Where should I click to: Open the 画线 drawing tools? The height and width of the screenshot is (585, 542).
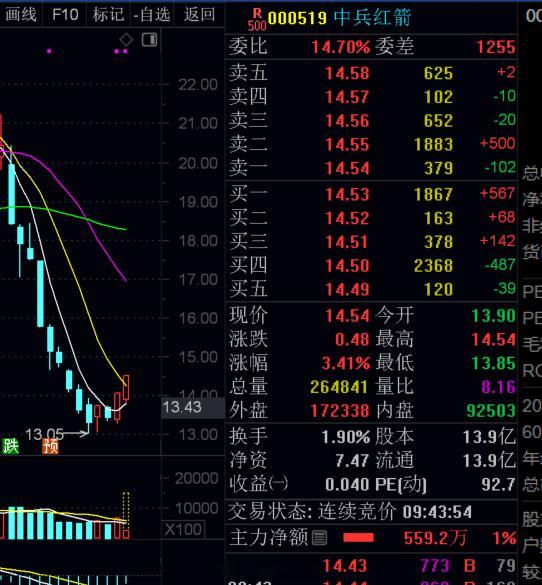(x=21, y=15)
